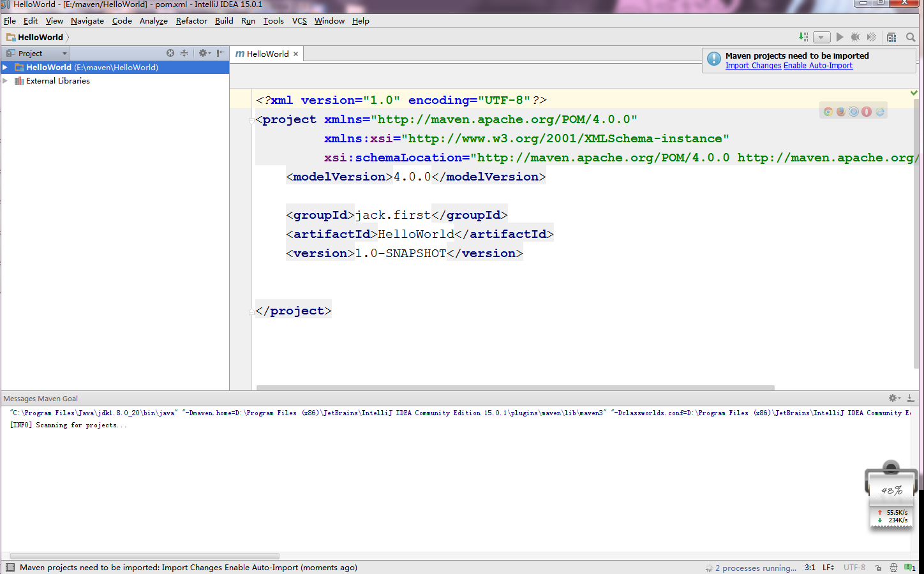This screenshot has height=574, width=924.
Task: Toggle the read-only lock icon
Action: pyautogui.click(x=879, y=568)
